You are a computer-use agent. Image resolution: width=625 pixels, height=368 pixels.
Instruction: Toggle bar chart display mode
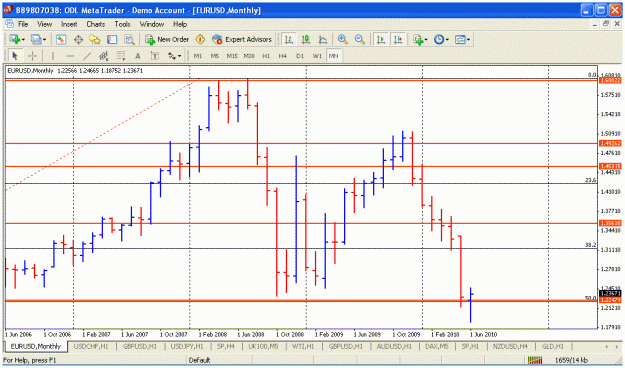tap(289, 39)
